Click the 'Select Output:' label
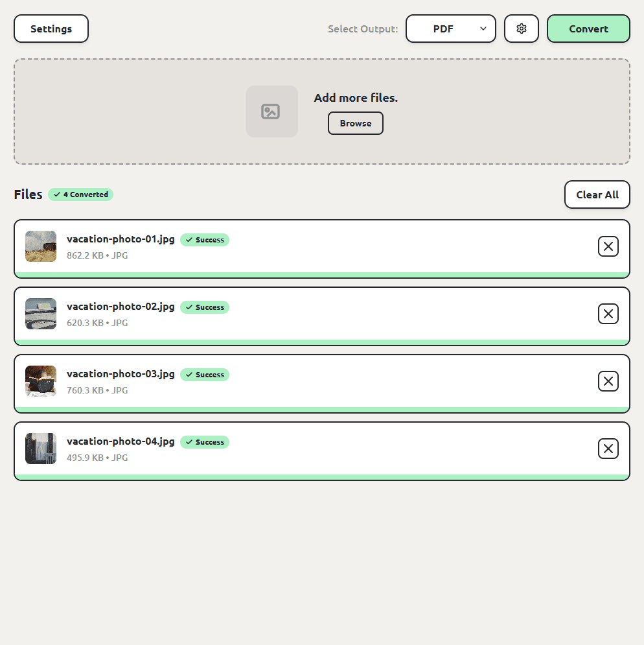644x645 pixels. tap(363, 29)
